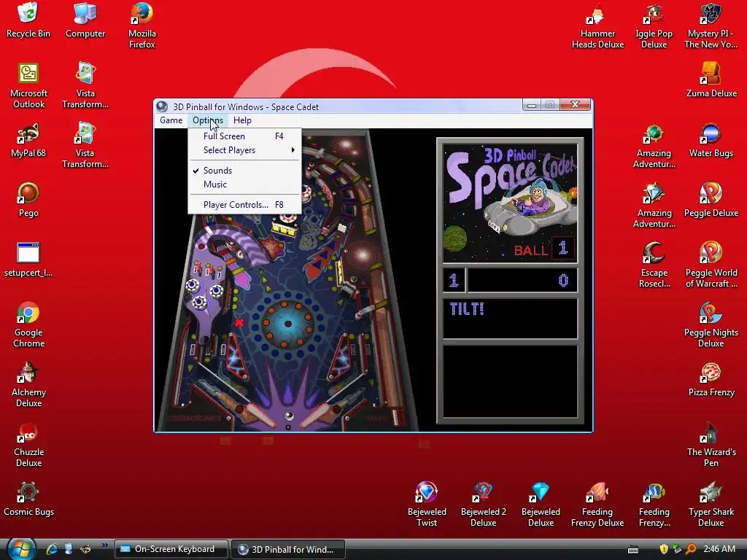
Task: Click the Pinball window title bar icon
Action: click(x=162, y=106)
